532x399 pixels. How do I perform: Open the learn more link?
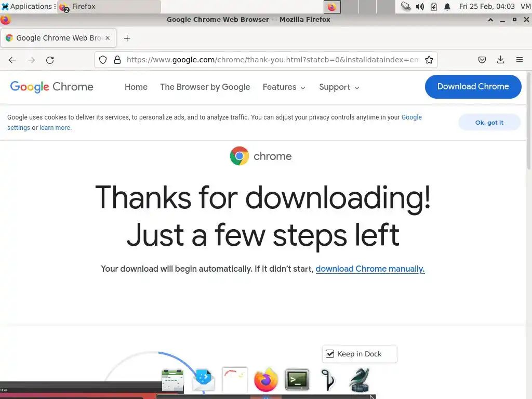pos(55,128)
